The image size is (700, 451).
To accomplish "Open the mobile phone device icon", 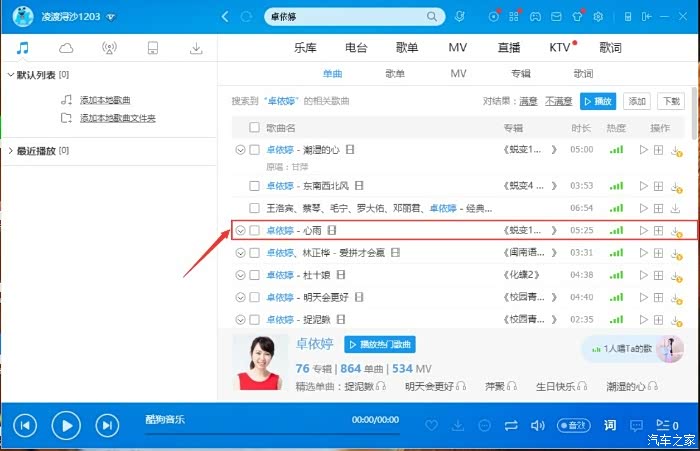I will click(152, 48).
